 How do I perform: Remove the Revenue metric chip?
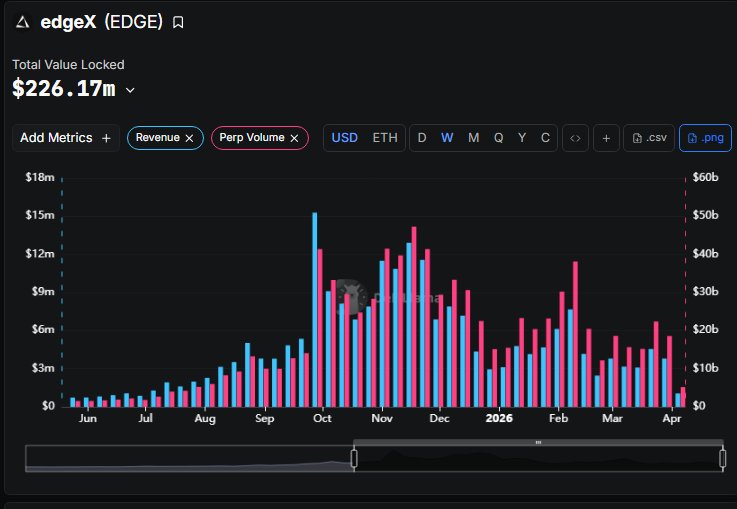click(189, 138)
